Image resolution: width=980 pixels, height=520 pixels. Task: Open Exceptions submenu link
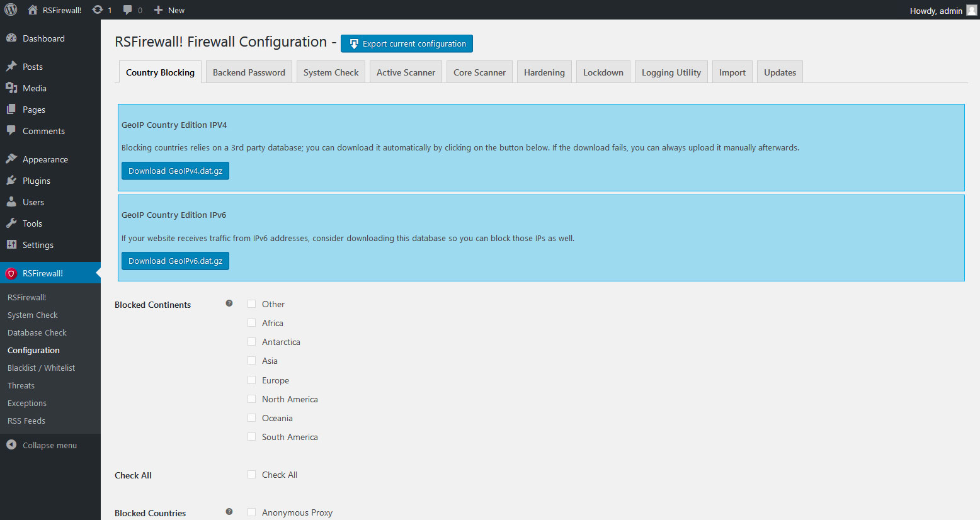(x=27, y=403)
